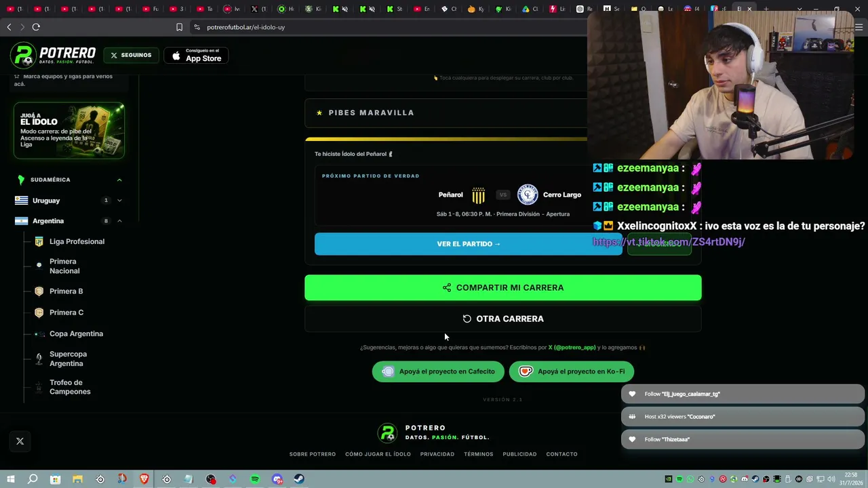Bookmark this page with the bookmark icon

[x=179, y=27]
